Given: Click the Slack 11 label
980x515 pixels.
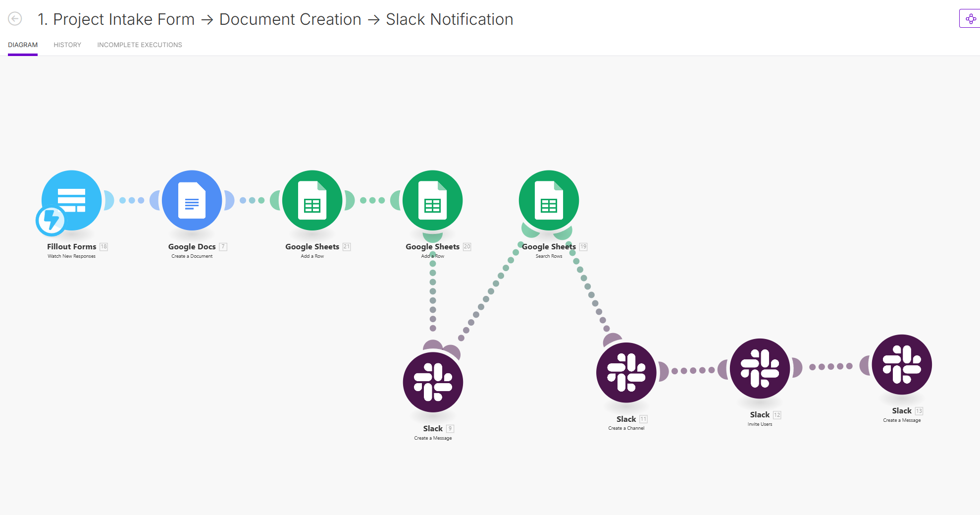Looking at the screenshot, I should pyautogui.click(x=626, y=419).
